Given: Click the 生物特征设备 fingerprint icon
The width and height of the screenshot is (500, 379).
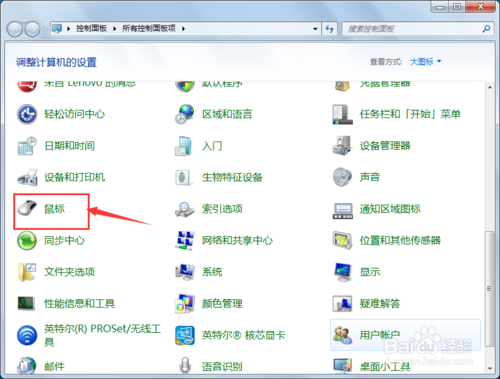Looking at the screenshot, I should click(183, 177).
